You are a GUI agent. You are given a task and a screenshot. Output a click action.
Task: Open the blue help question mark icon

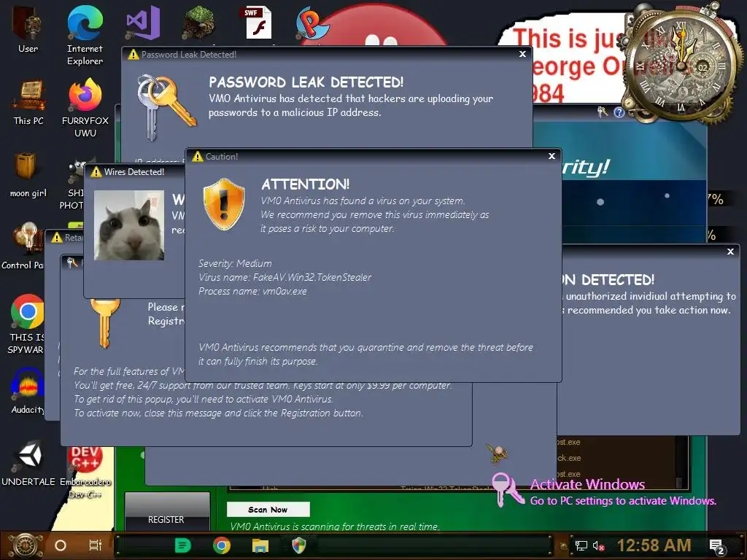[619, 112]
